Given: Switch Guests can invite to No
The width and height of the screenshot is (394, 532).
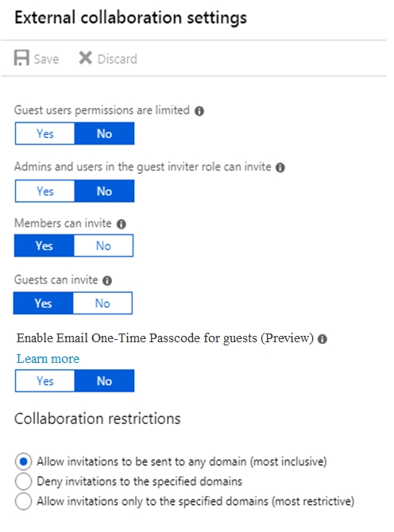Looking at the screenshot, I should coord(102,303).
